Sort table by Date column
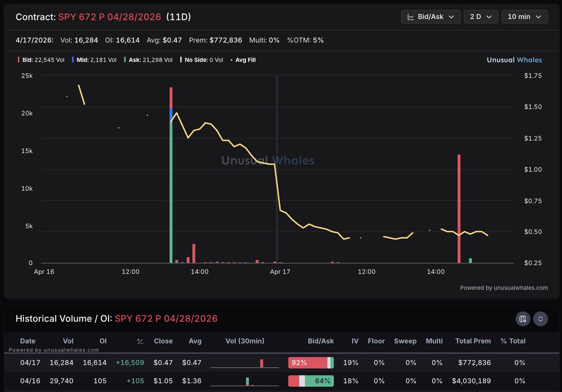 pos(28,341)
